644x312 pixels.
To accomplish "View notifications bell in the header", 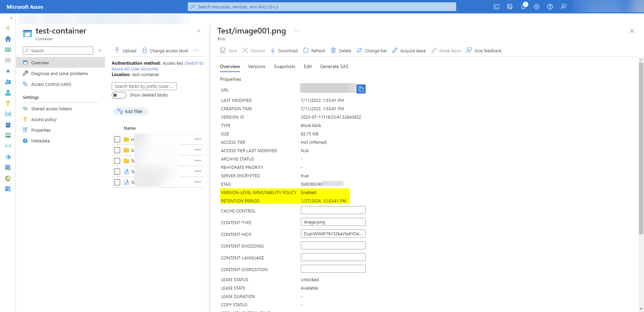I will tap(523, 6).
